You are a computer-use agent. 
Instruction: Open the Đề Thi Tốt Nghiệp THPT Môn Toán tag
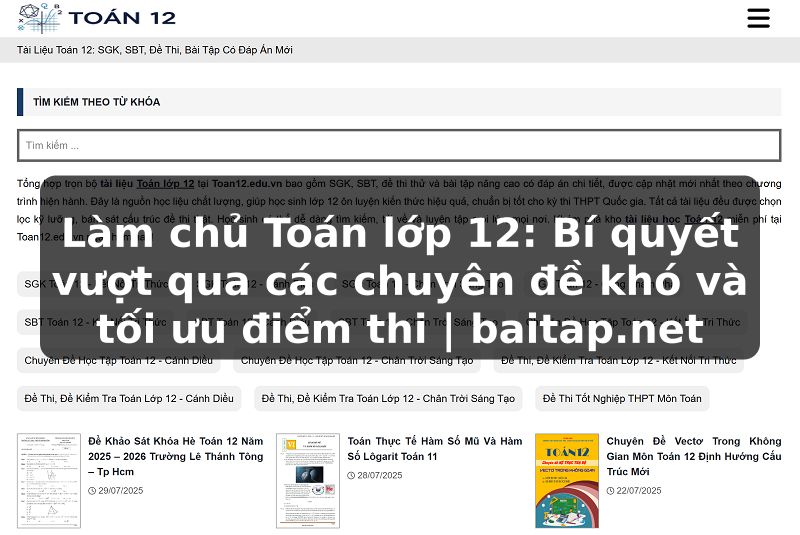pyautogui.click(x=622, y=398)
